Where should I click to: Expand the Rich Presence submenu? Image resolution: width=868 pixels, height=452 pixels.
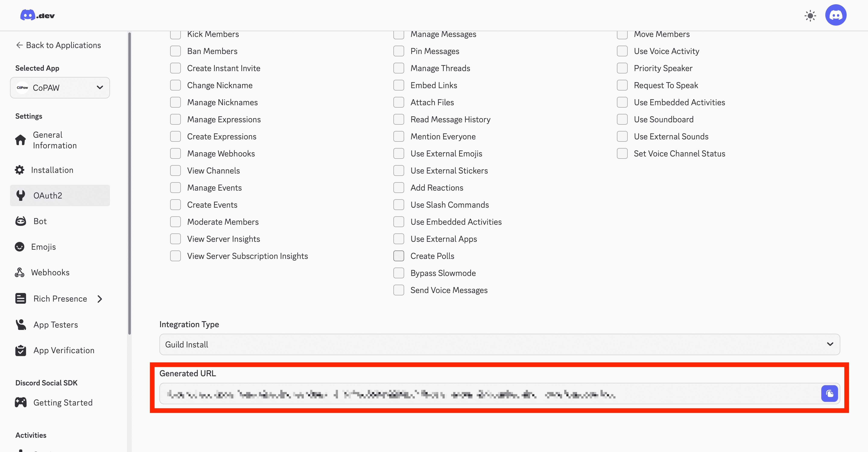(100, 299)
